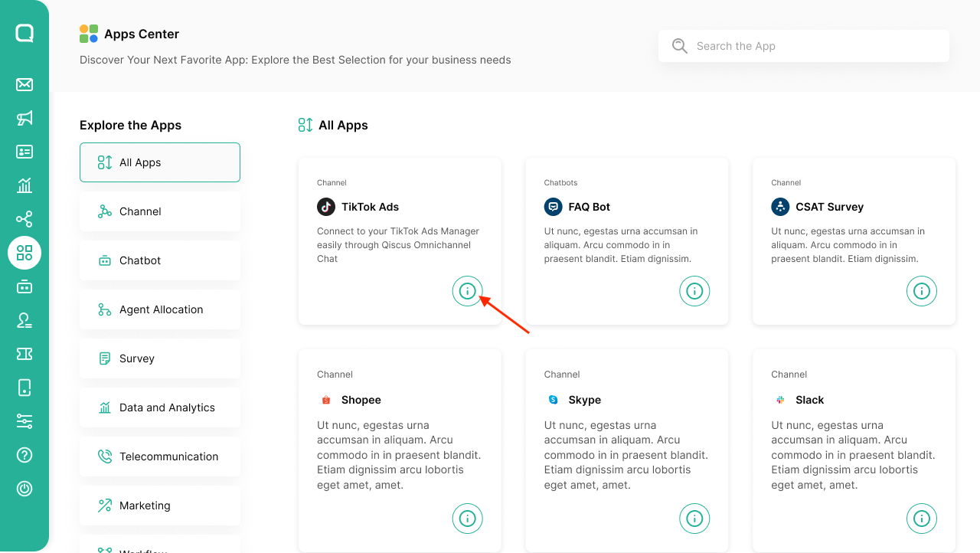Click the CSAT Survey app logo

pos(780,207)
